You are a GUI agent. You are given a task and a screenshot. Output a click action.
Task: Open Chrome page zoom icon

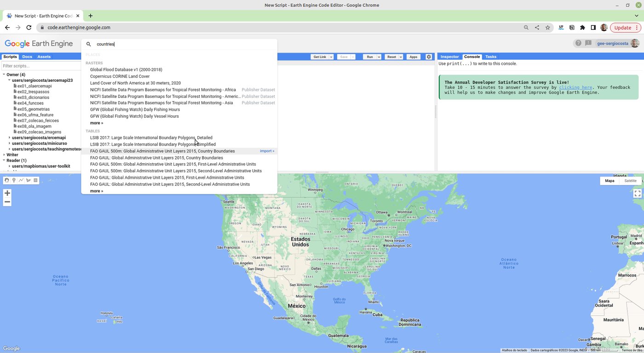click(x=526, y=28)
